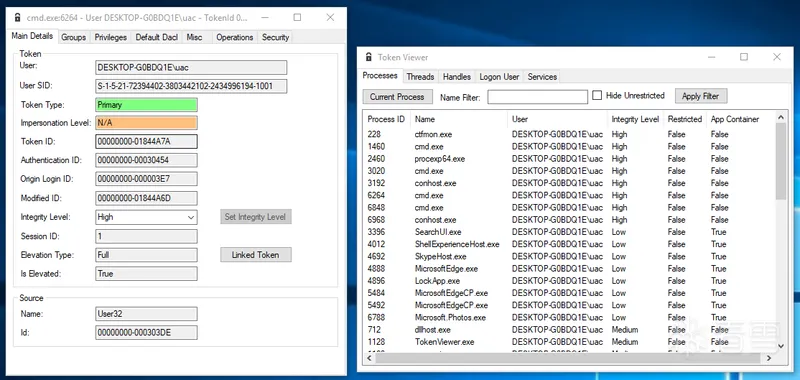Image resolution: width=800 pixels, height=380 pixels.
Task: Click the Authentication ID field
Action: tap(146, 160)
